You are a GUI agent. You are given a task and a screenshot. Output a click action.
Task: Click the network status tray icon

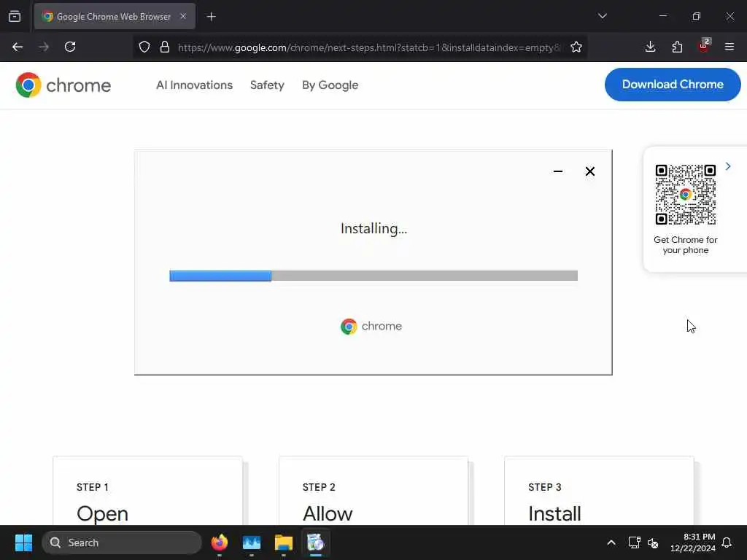click(634, 542)
